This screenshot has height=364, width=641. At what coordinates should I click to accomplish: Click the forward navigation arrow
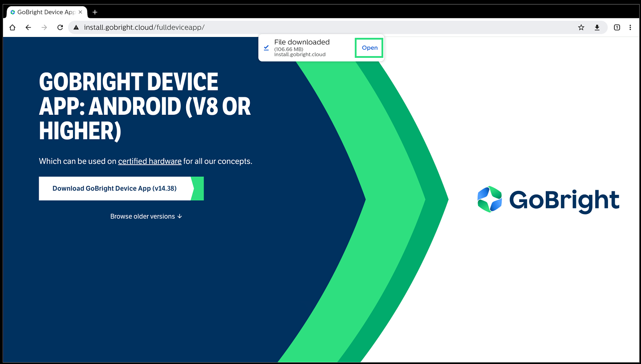[x=44, y=28]
